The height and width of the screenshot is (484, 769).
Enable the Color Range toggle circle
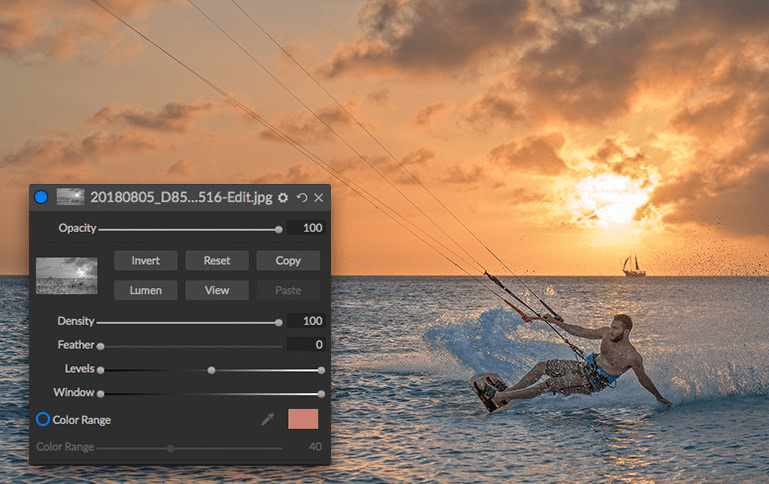pyautogui.click(x=43, y=419)
